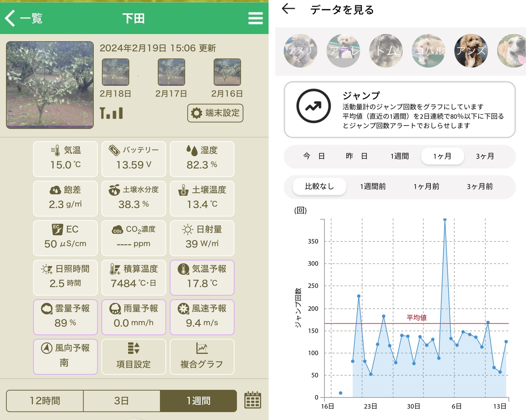Image resolution: width=526 pixels, height=420 pixels.
Task: Open the 日射量 solar radiation tile
Action: (202, 238)
